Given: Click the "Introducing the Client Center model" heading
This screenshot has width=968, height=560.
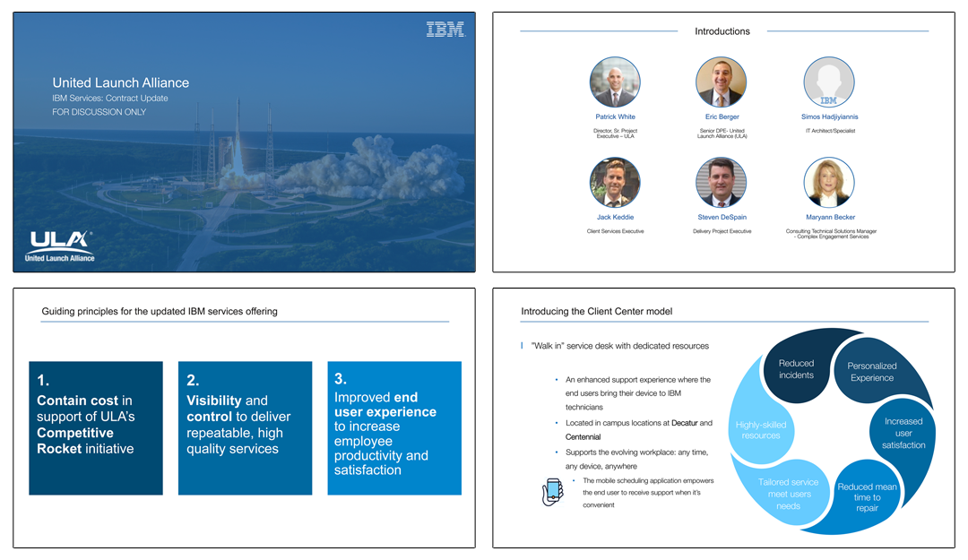Looking at the screenshot, I should (x=596, y=312).
